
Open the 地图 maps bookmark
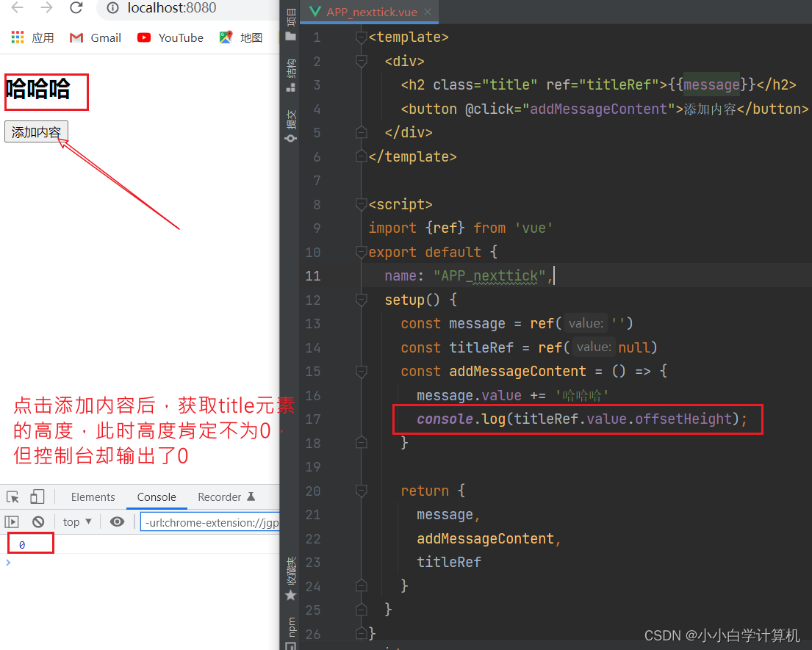[241, 37]
